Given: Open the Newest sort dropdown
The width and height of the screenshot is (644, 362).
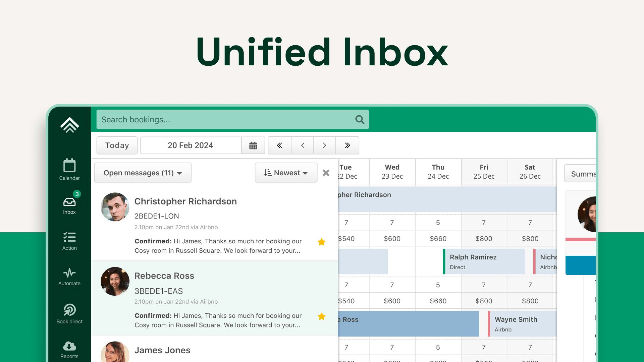Looking at the screenshot, I should click(286, 173).
